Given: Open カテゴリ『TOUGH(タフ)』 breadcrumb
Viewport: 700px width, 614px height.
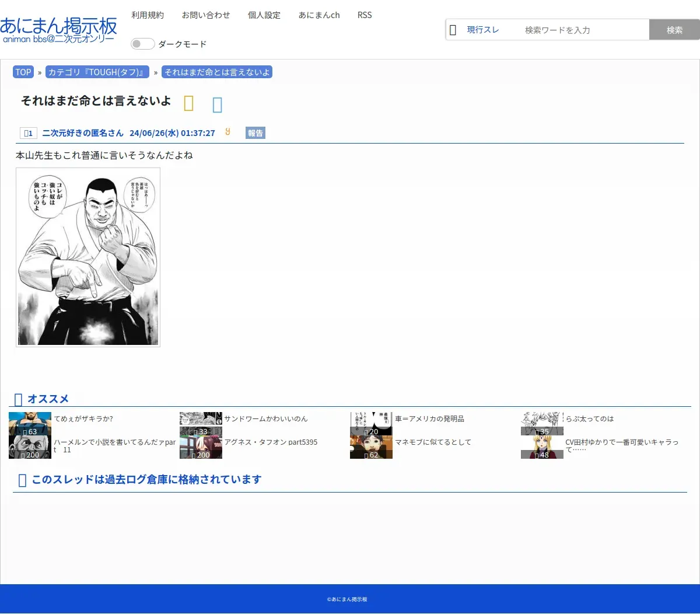Looking at the screenshot, I should [97, 72].
